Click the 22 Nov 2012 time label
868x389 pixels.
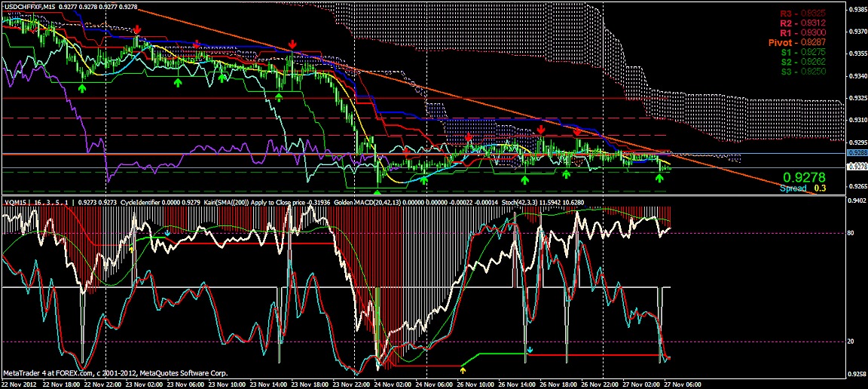pos(18,384)
